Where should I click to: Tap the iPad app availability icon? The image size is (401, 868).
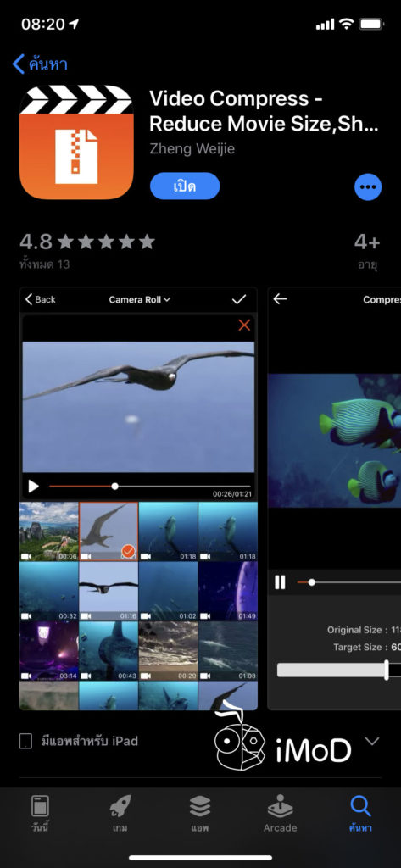[x=25, y=741]
